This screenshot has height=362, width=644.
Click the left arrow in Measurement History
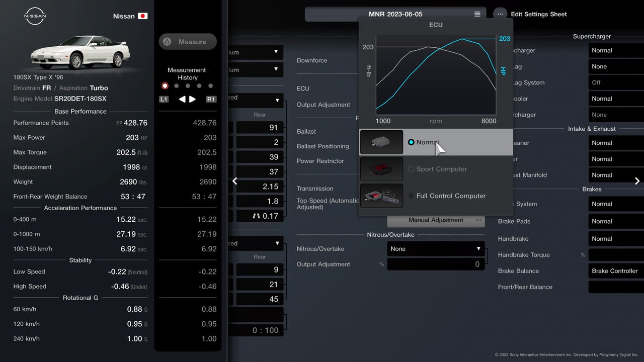click(182, 99)
